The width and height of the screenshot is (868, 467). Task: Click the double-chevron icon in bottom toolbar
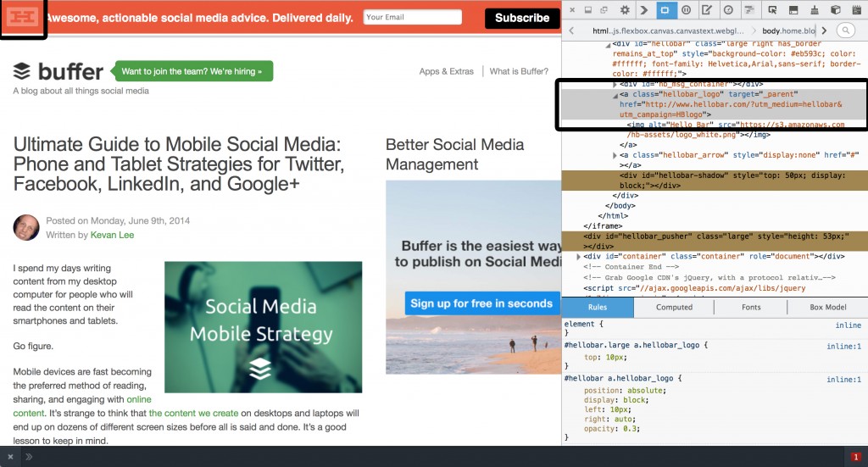coord(29,457)
